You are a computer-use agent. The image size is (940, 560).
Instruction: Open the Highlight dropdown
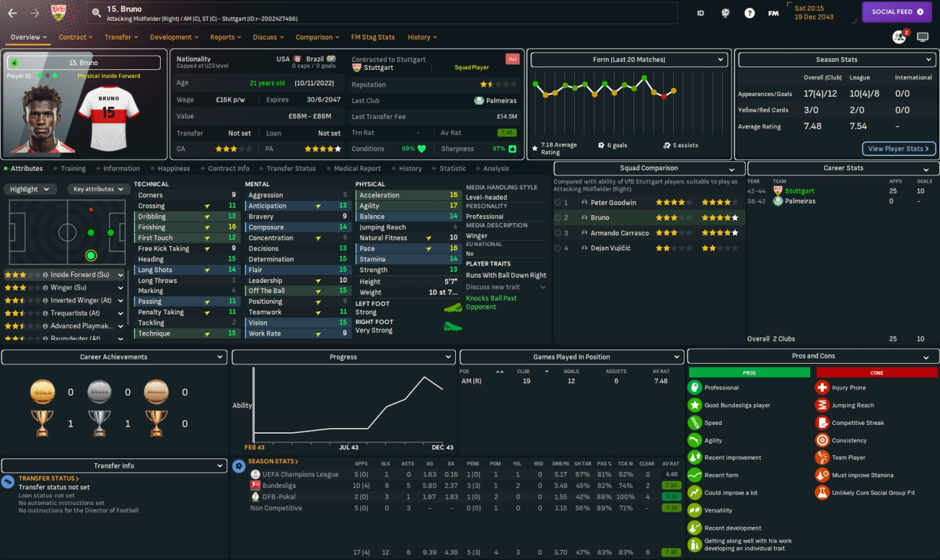point(30,190)
